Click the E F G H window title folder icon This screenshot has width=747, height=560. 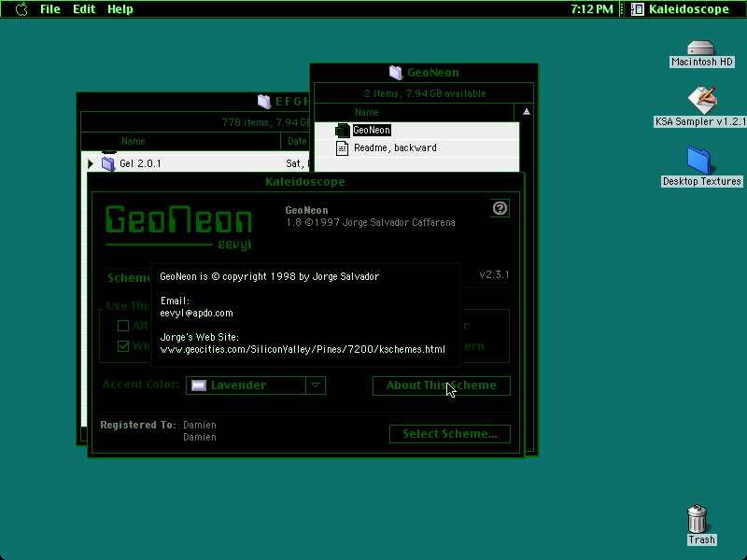click(x=264, y=102)
